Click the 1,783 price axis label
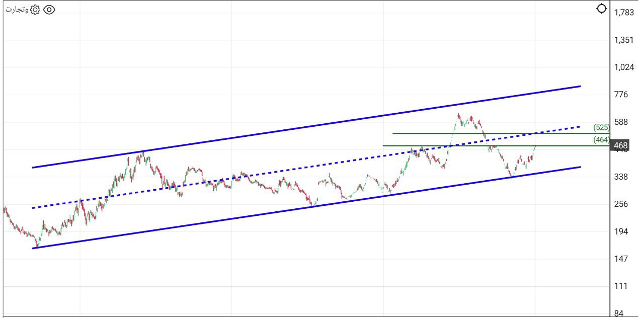The image size is (644, 318). pos(624,13)
